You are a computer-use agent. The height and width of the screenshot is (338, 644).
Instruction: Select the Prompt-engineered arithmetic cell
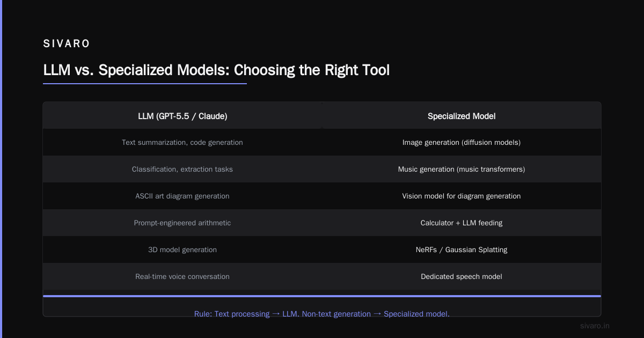point(182,223)
